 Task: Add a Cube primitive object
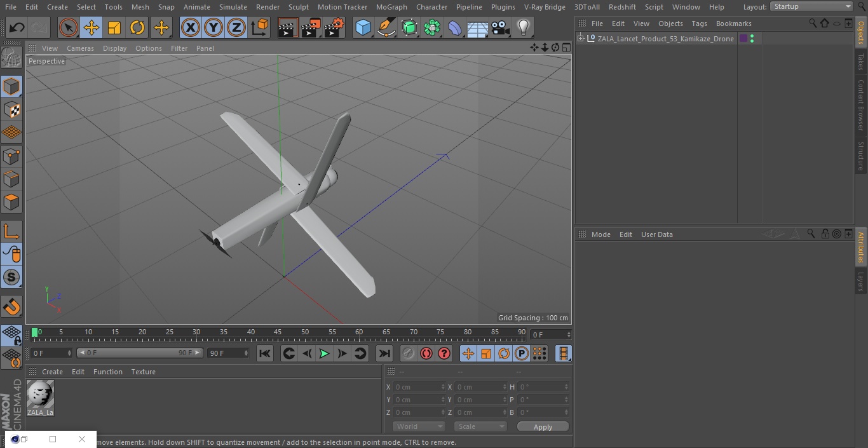click(x=363, y=27)
